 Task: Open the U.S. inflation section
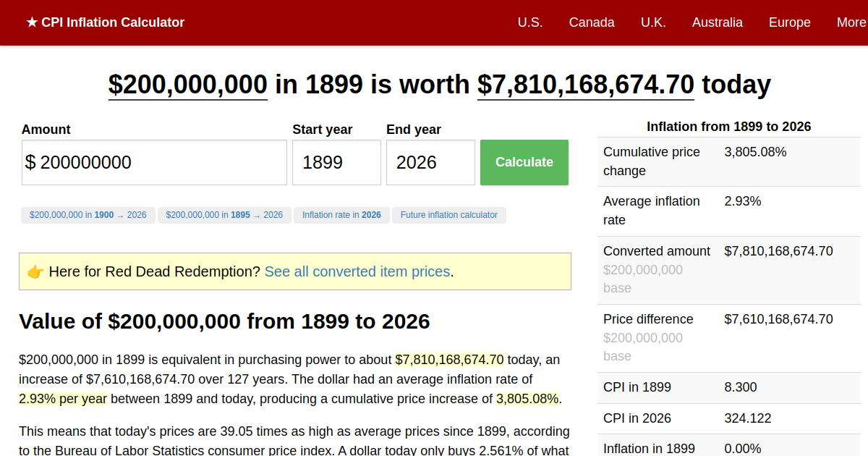point(530,22)
